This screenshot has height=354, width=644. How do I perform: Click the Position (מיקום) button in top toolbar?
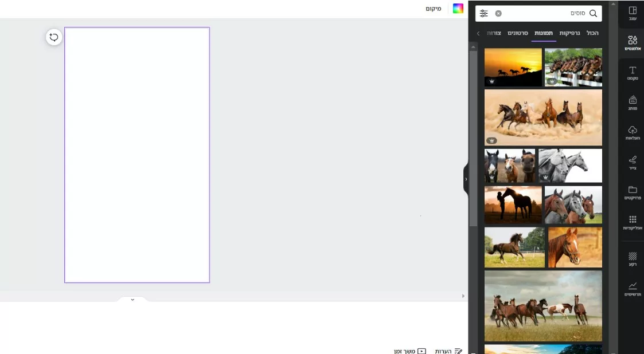click(x=434, y=9)
